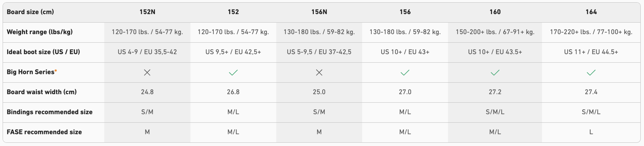
Task: Click the green checkmark under 164
Action: click(591, 73)
